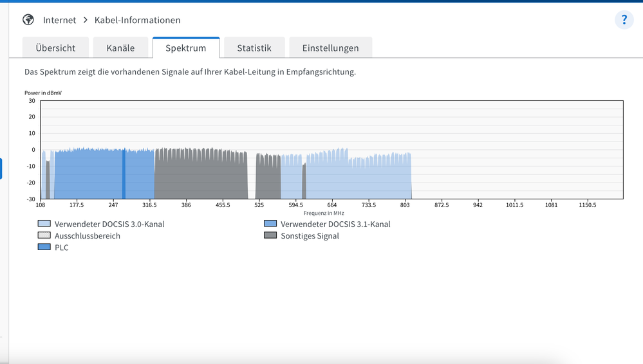Click the globe icon beside Internet
Image resolution: width=643 pixels, height=364 pixels.
coord(28,20)
